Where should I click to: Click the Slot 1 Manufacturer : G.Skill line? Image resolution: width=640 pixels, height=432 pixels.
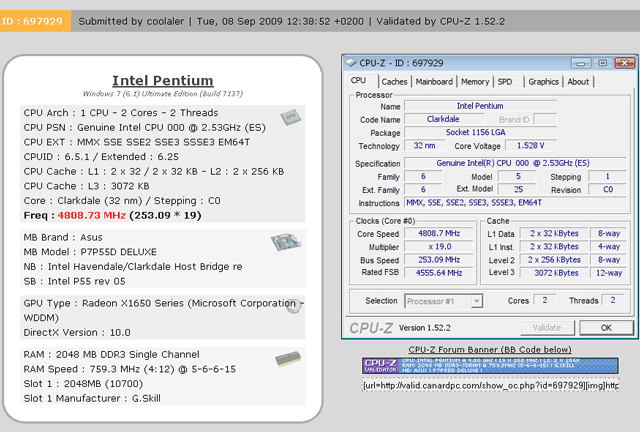92,398
